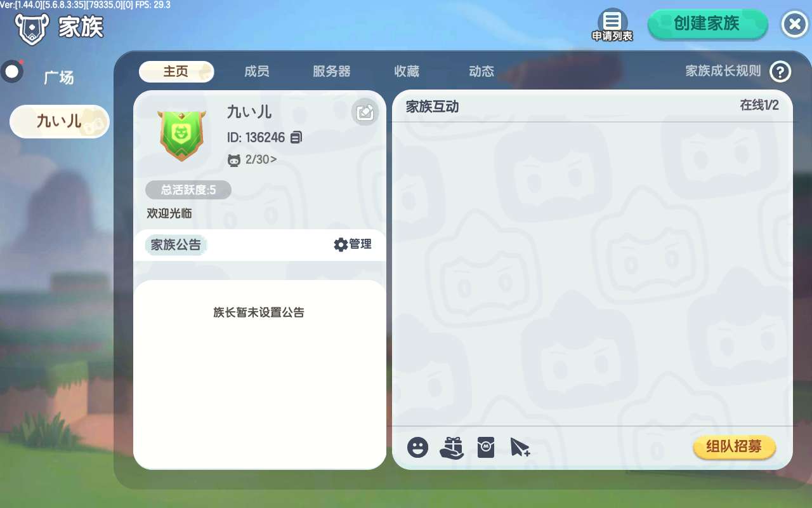Select 广场 in the left sidebar
Viewport: 812px width, 508px height.
pos(59,77)
